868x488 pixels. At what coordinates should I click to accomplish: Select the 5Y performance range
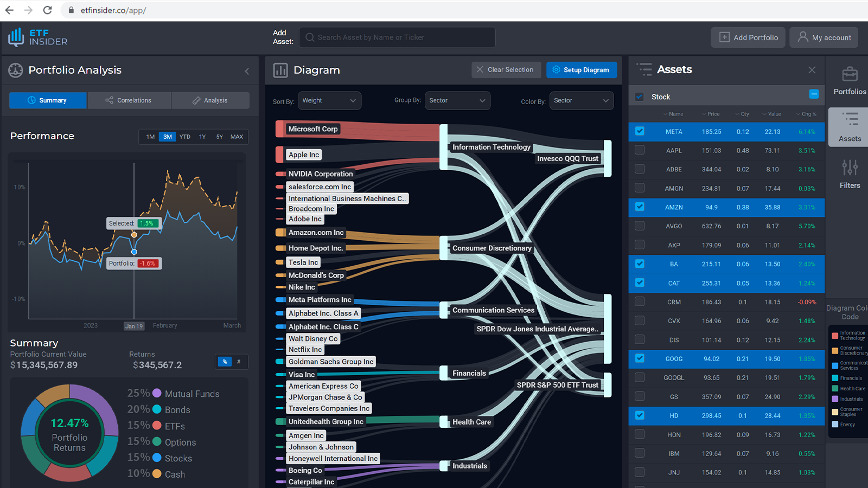point(219,137)
